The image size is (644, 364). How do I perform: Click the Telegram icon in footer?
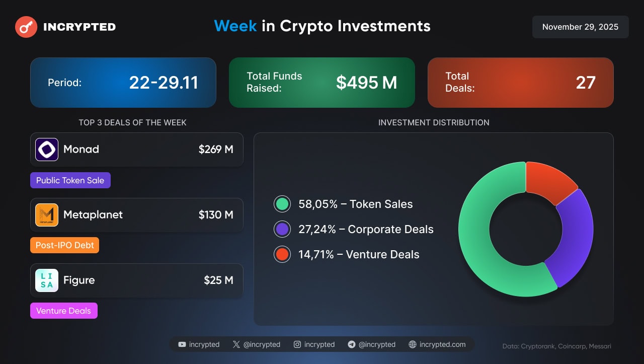point(352,345)
